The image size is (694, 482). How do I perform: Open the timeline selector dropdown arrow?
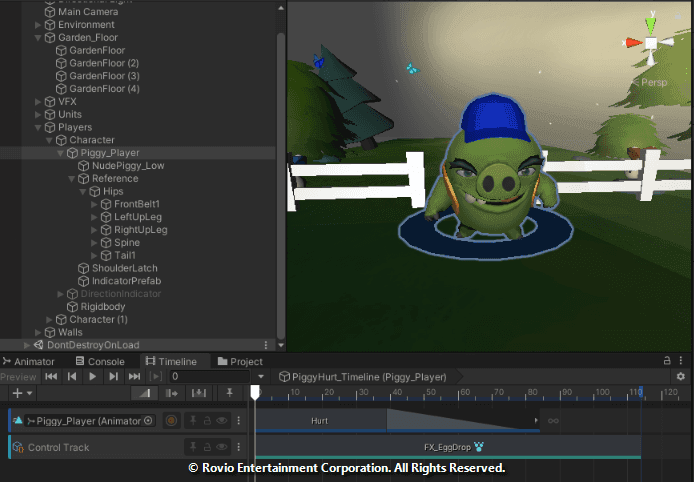click(261, 377)
